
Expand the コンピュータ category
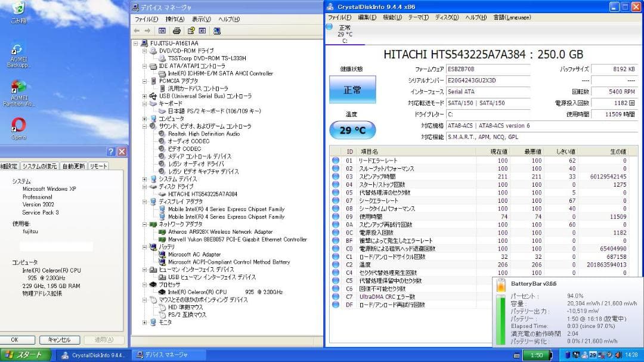click(144, 119)
